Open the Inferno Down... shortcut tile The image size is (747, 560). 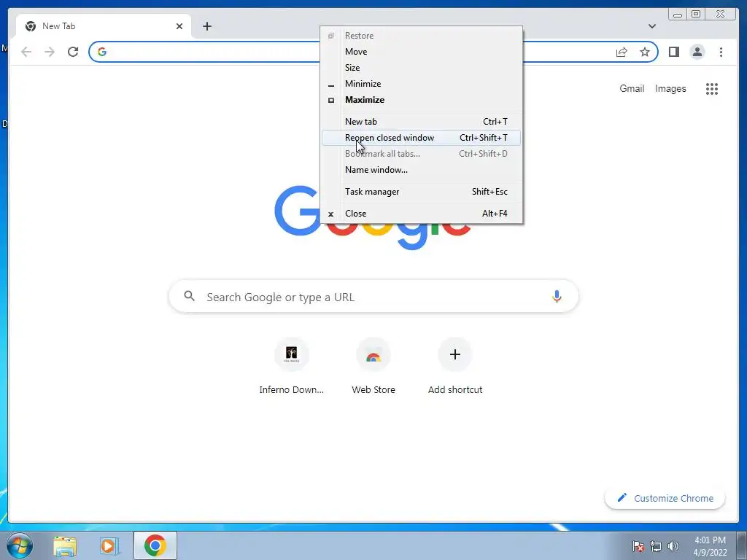(x=292, y=367)
